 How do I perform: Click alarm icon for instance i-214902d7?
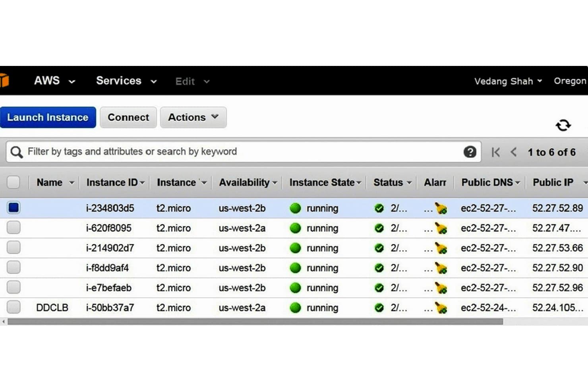tap(441, 248)
